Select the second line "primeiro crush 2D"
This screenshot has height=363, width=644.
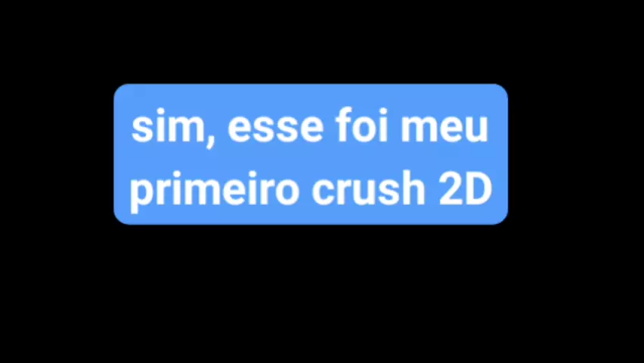(311, 191)
